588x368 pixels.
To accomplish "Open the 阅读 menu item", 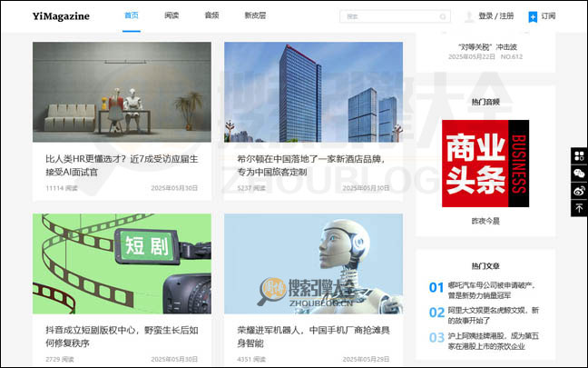I will coord(171,15).
